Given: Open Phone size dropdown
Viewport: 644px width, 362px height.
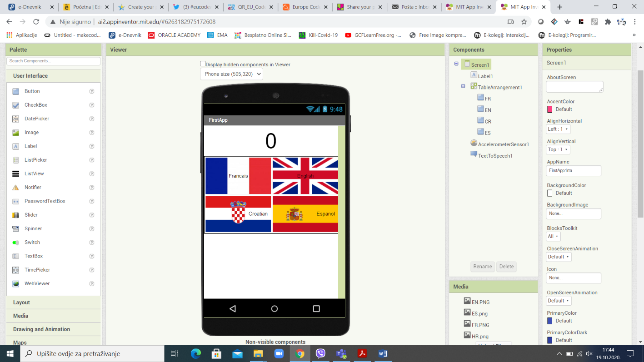Looking at the screenshot, I should tap(231, 74).
